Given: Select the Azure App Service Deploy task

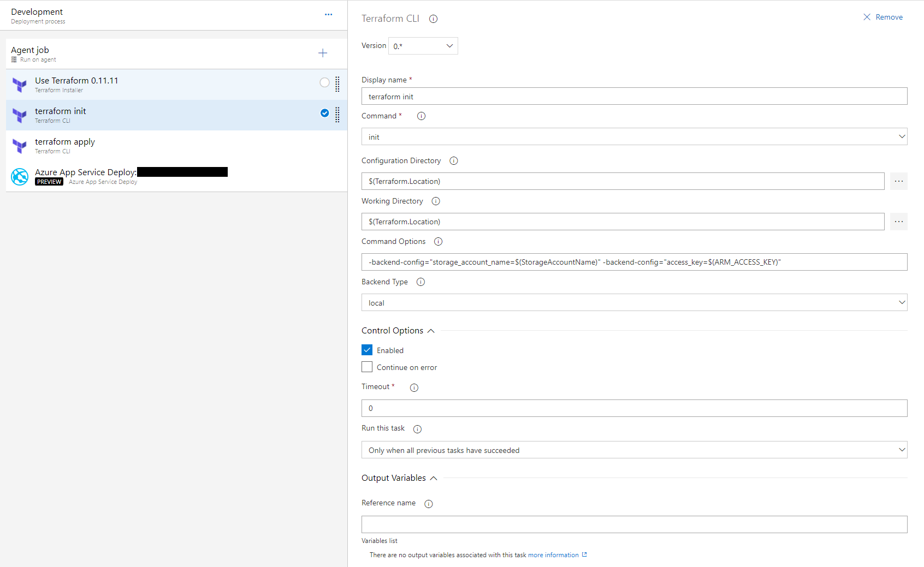Looking at the screenshot, I should tap(176, 176).
